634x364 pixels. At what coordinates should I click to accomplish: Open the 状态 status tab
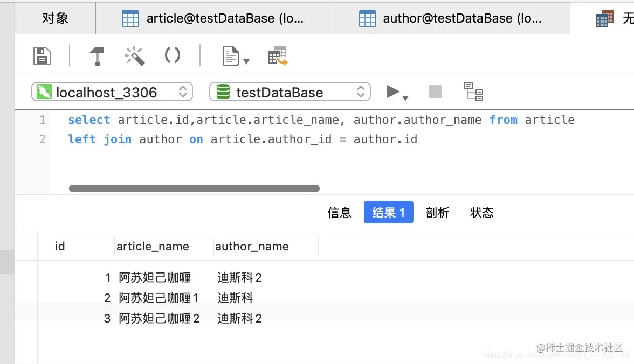point(481,213)
